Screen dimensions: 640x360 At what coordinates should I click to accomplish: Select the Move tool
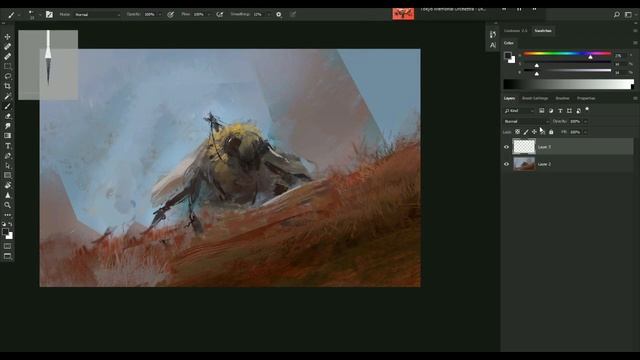click(7, 37)
